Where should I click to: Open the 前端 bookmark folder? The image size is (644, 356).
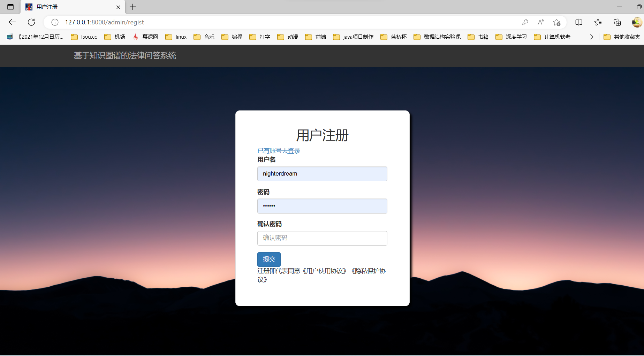tap(316, 37)
